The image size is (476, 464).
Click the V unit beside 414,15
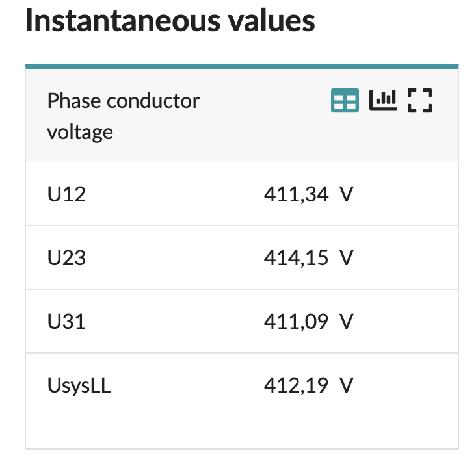[x=346, y=258]
